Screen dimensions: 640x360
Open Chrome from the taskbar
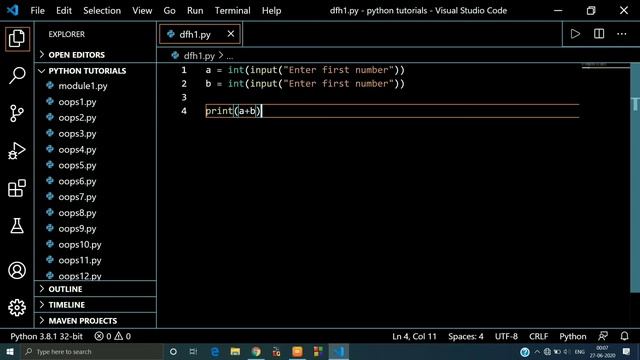pyautogui.click(x=256, y=351)
